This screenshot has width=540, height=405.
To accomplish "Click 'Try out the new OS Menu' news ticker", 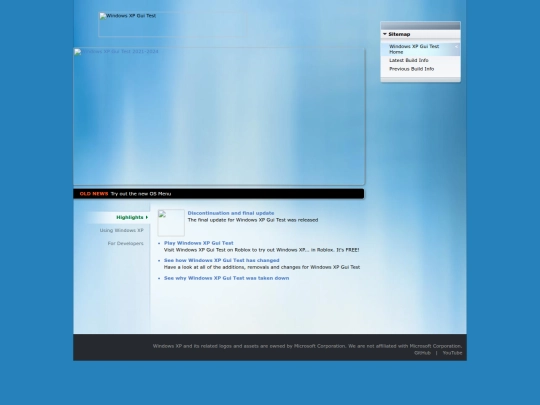I will click(141, 194).
